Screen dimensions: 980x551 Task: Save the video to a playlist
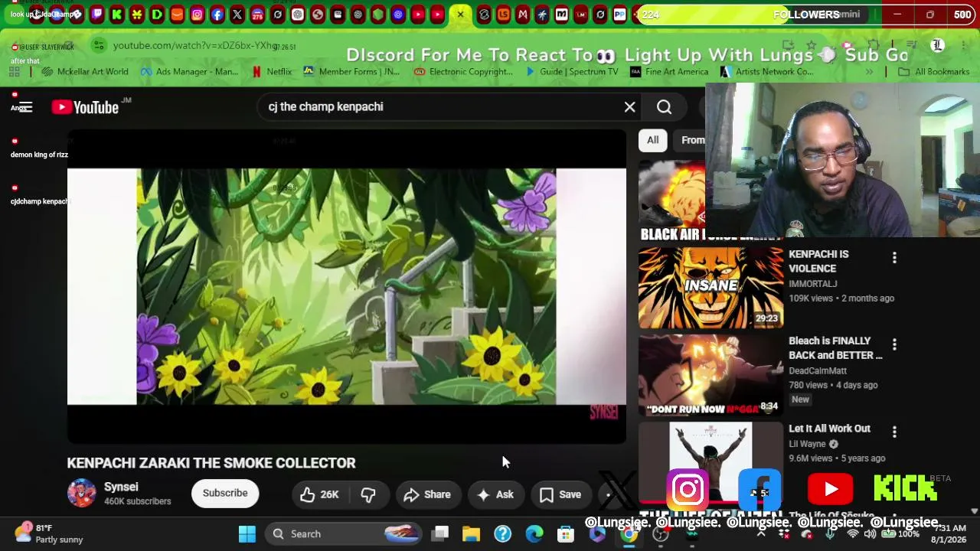(x=560, y=494)
